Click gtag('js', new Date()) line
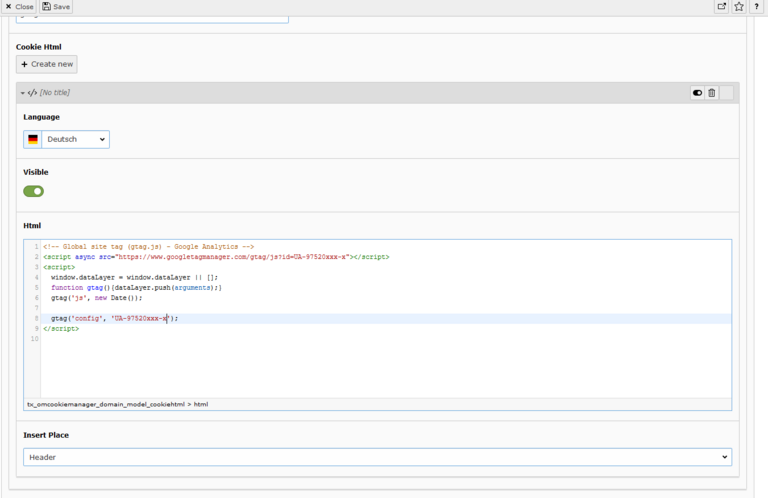This screenshot has height=498, width=768. pyautogui.click(x=96, y=298)
